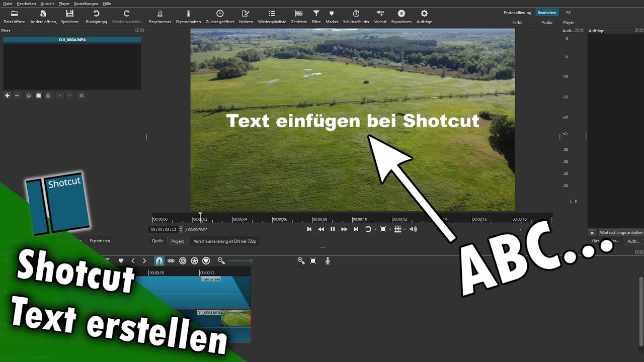Open loop options dropdown arrow
This screenshot has height=362, width=644.
click(375, 230)
